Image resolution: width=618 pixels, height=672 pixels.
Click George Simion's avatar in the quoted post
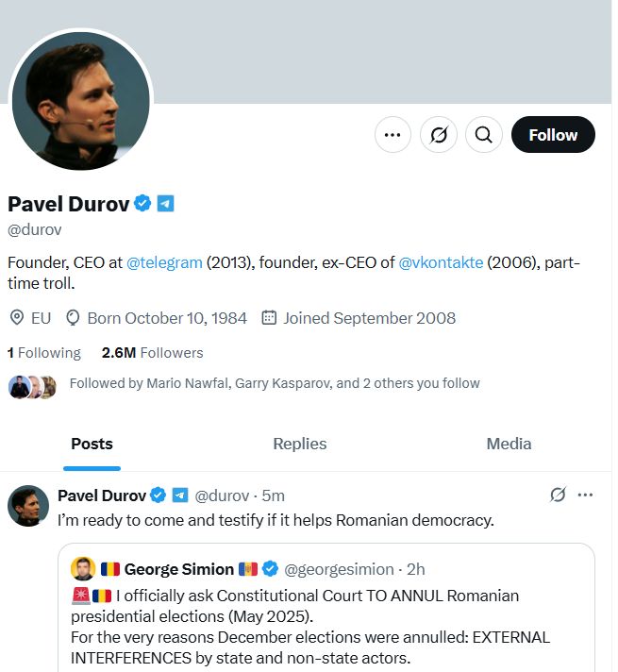pyautogui.click(x=83, y=569)
